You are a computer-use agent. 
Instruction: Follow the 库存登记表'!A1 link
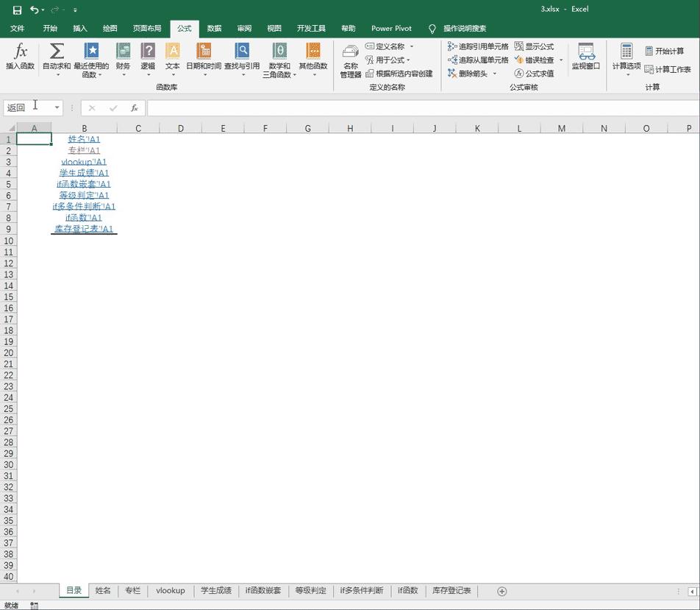[84, 229]
